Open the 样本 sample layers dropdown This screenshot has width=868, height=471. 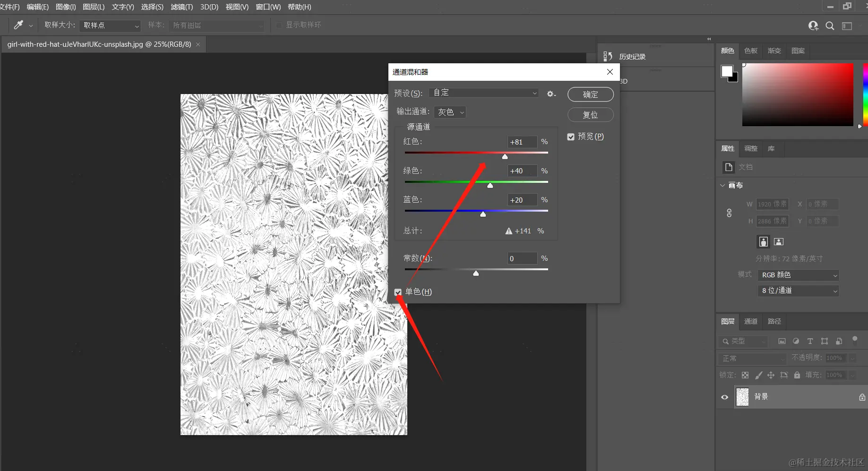[216, 26]
